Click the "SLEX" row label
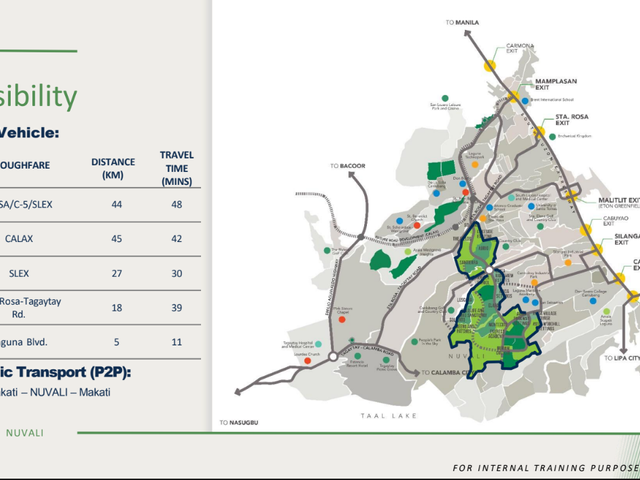This screenshot has width=640, height=480. tap(19, 273)
